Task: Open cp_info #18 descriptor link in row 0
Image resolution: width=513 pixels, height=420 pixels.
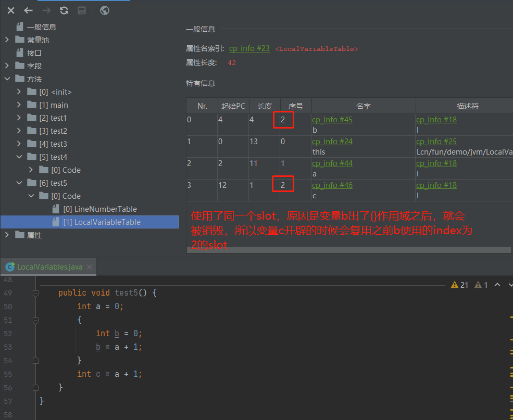Action: (x=436, y=120)
